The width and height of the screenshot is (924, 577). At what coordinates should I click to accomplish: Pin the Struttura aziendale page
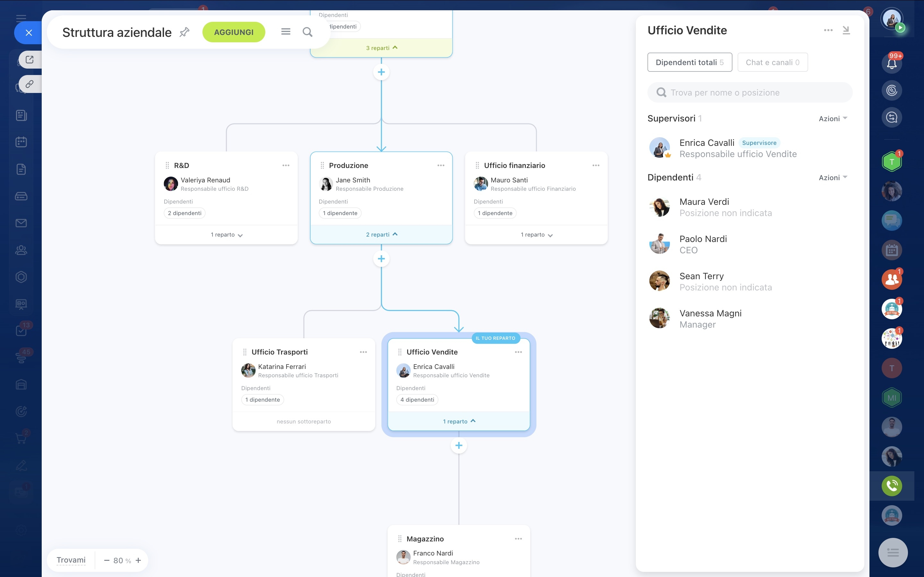pos(184,32)
